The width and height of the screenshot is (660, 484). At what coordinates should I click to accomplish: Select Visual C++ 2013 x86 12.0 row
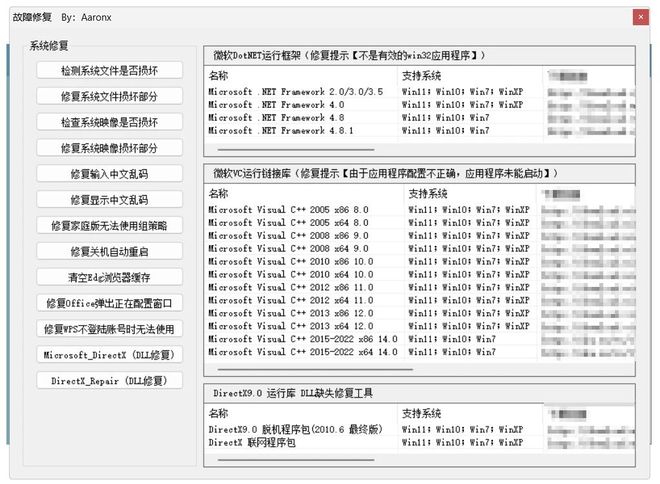pyautogui.click(x=420, y=313)
